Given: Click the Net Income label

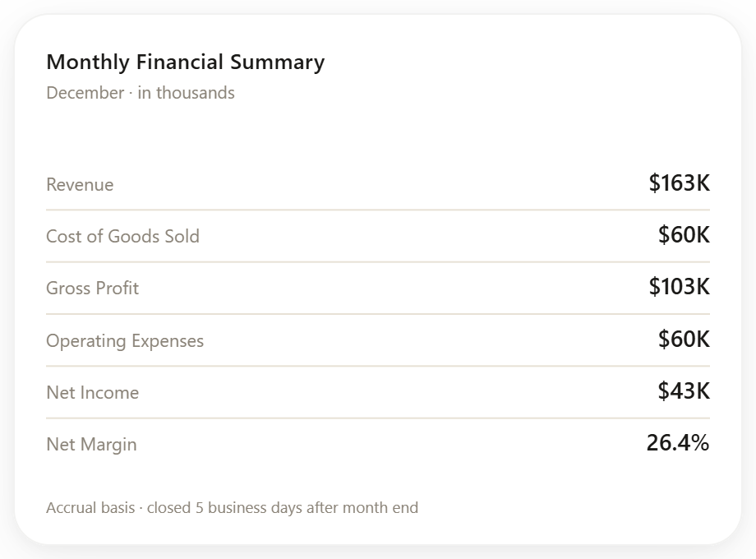Looking at the screenshot, I should (x=93, y=393).
